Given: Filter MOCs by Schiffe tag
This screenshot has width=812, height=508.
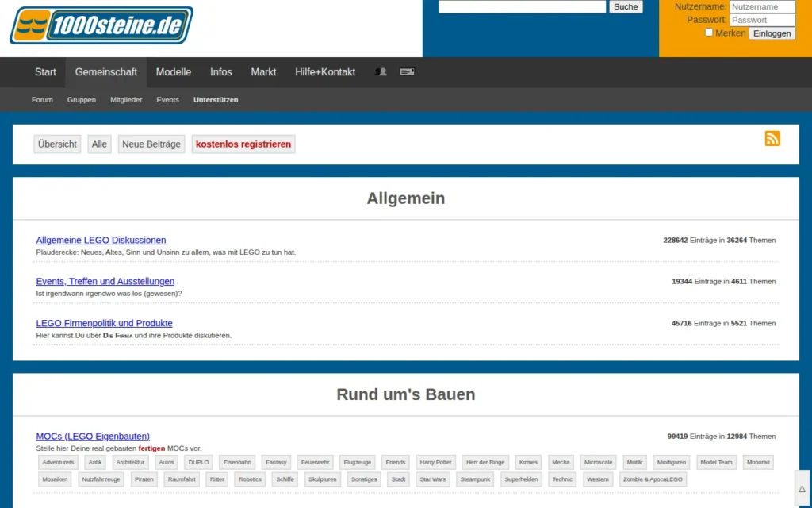Looking at the screenshot, I should [285, 479].
